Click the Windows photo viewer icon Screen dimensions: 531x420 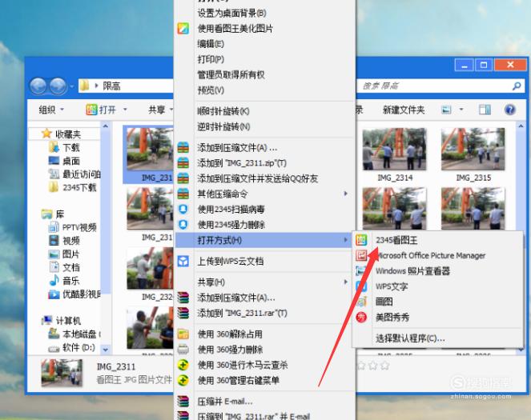tap(361, 271)
